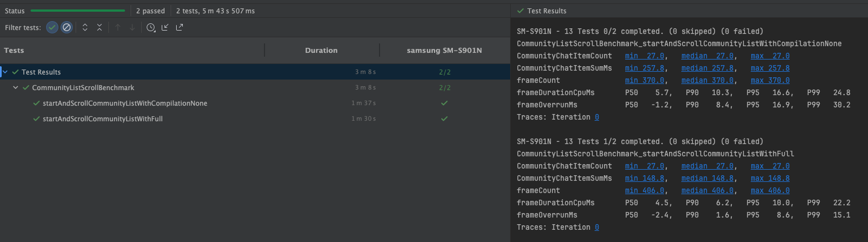Collapse the Test Results root chevron
Screen dimensions: 868x242
click(x=6, y=72)
